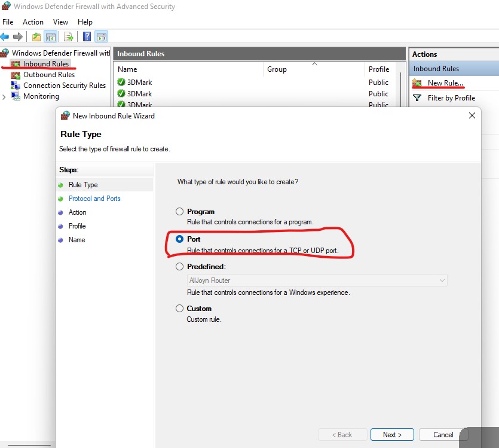Open the Help toolbar icon
This screenshot has height=448, width=499.
coord(87,36)
